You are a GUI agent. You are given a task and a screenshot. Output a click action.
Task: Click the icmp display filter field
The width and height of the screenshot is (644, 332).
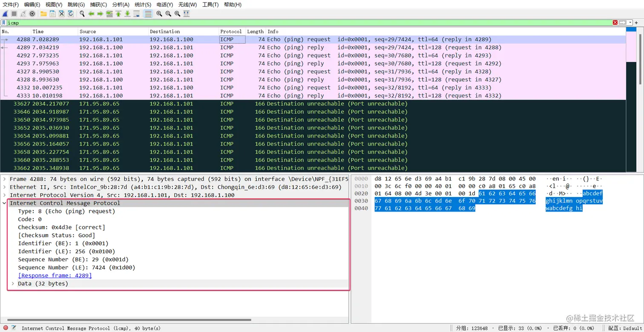click(309, 23)
